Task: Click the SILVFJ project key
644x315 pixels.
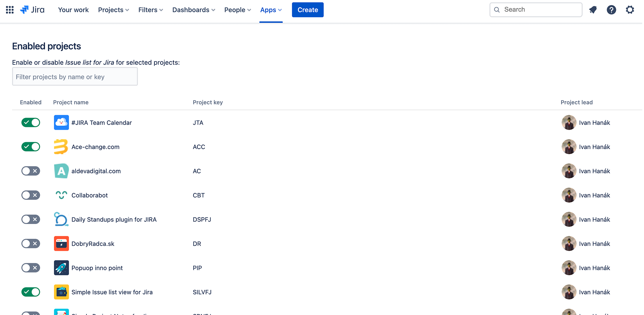Action: pyautogui.click(x=202, y=292)
